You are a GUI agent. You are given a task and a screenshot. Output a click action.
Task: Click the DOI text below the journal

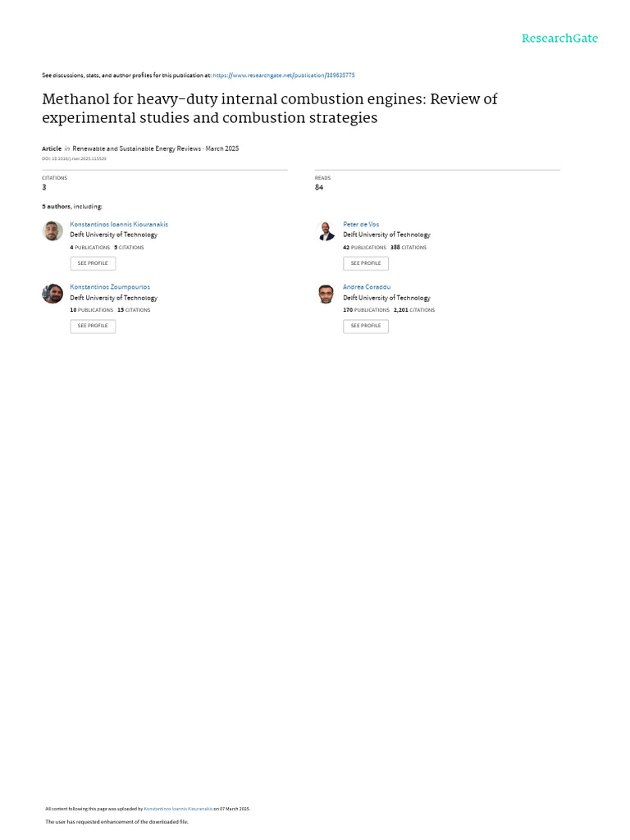tap(74, 158)
